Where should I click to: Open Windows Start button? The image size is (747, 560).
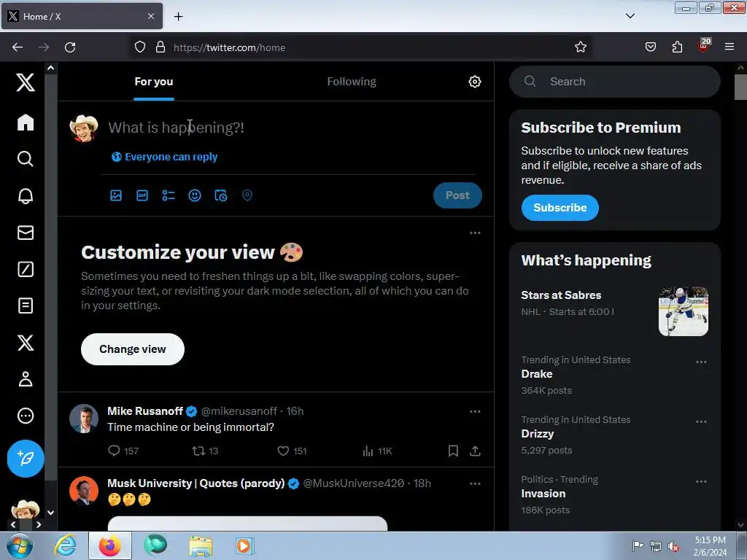click(19, 545)
